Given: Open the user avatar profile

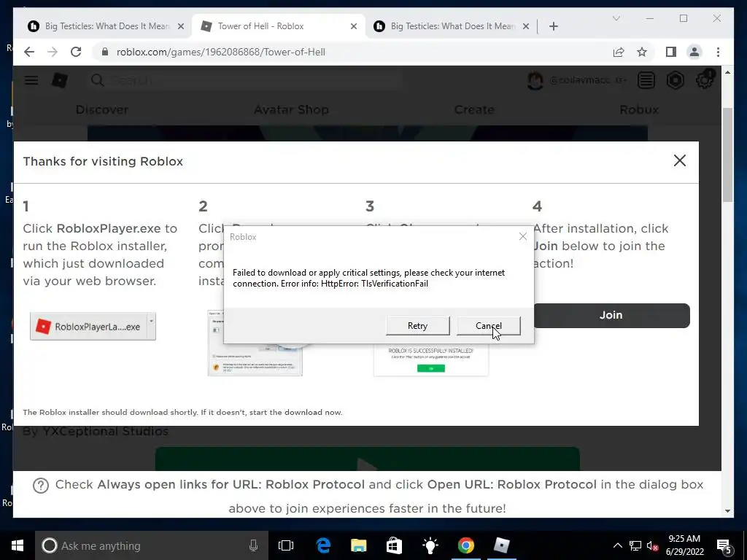Looking at the screenshot, I should pyautogui.click(x=535, y=80).
